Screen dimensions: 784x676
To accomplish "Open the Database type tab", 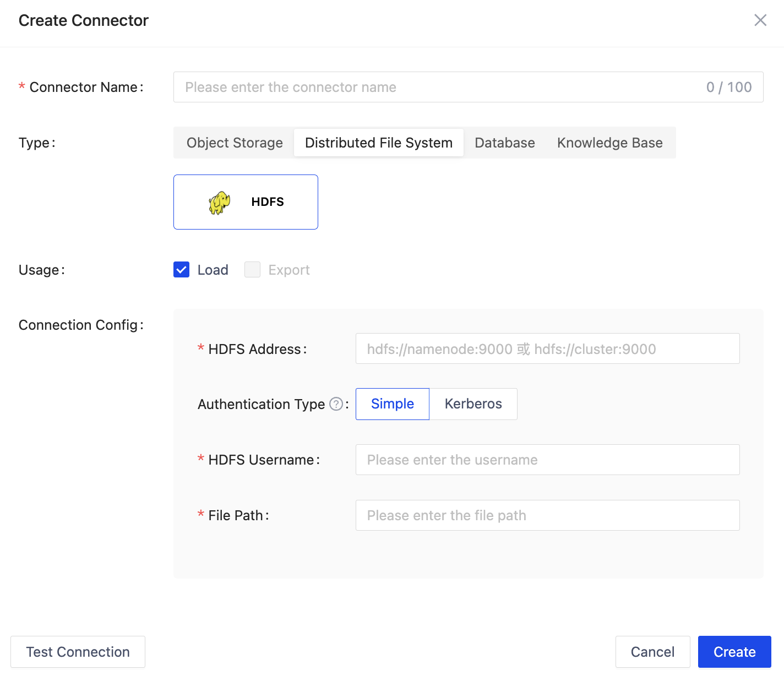I will click(504, 143).
